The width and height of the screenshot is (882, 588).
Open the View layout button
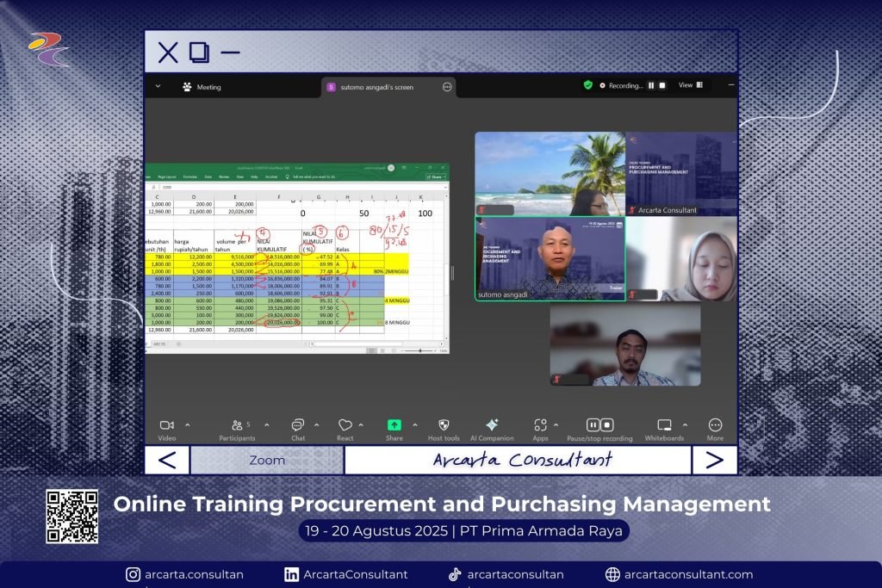pyautogui.click(x=691, y=85)
